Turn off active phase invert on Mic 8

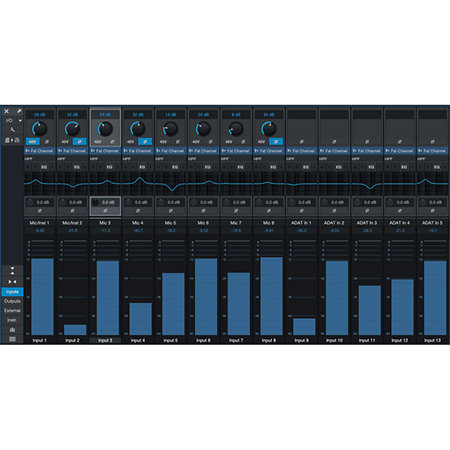276,142
